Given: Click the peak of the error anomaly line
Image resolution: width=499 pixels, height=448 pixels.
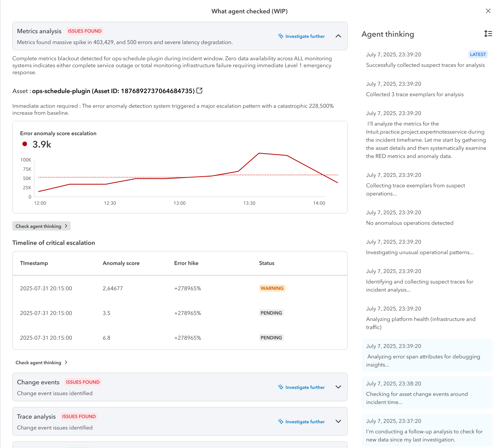Looking at the screenshot, I should coord(259,153).
